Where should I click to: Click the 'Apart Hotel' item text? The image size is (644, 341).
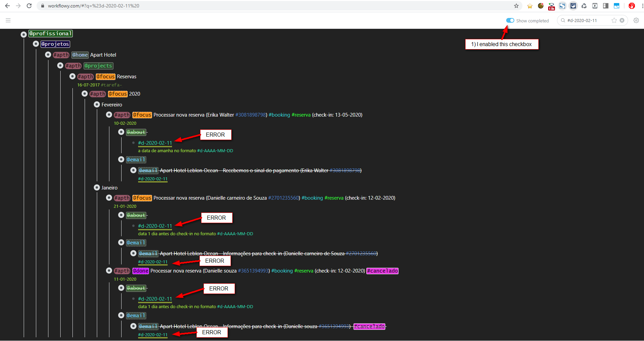[103, 55]
